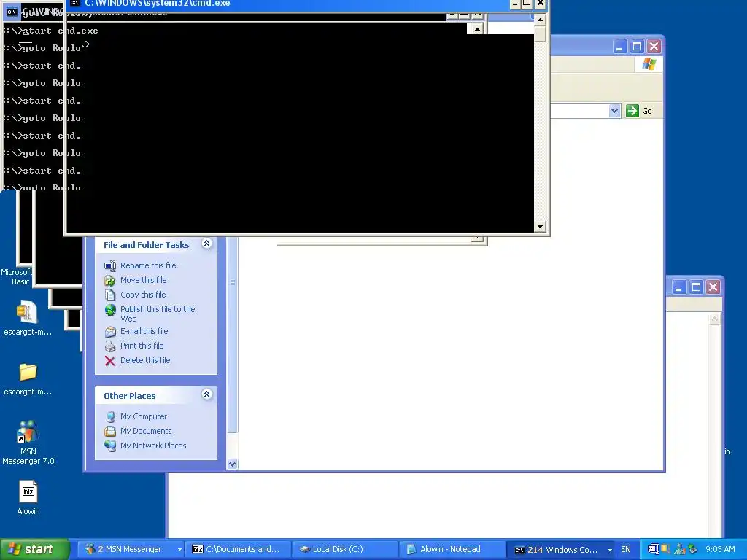
Task: Click the green Go button in Explorer
Action: 639,111
